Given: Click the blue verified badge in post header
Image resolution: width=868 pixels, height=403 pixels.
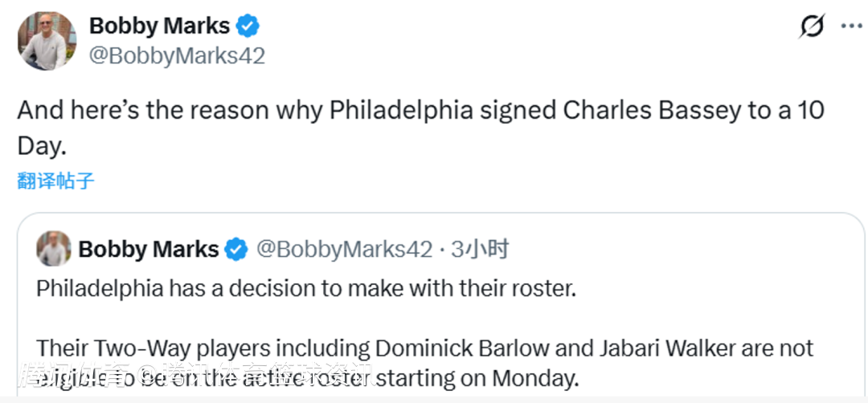Looking at the screenshot, I should (248, 26).
